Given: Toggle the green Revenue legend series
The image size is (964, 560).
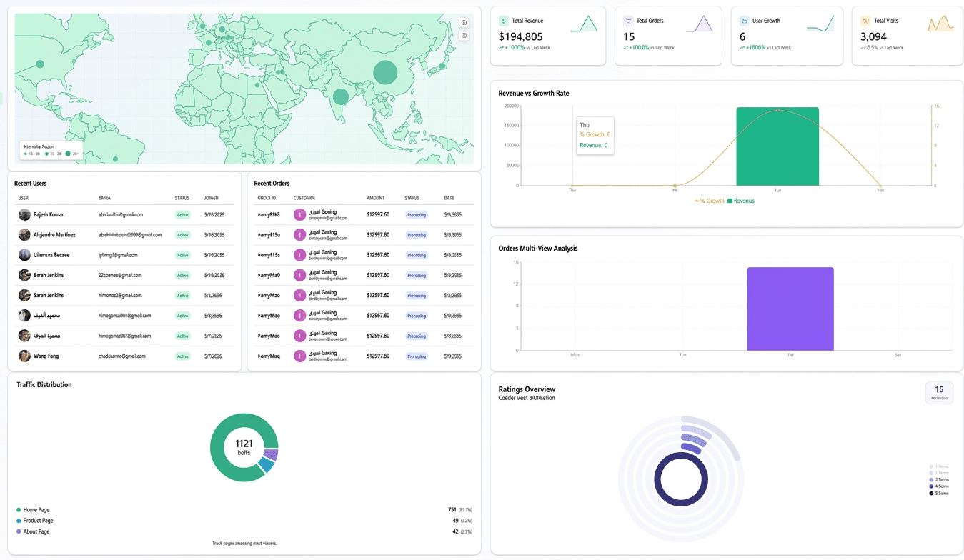Looking at the screenshot, I should [741, 201].
